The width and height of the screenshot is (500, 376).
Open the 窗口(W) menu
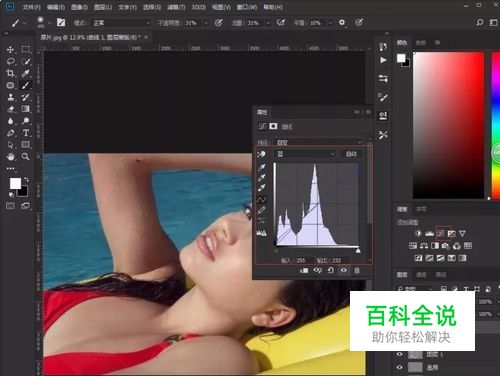pos(247,7)
